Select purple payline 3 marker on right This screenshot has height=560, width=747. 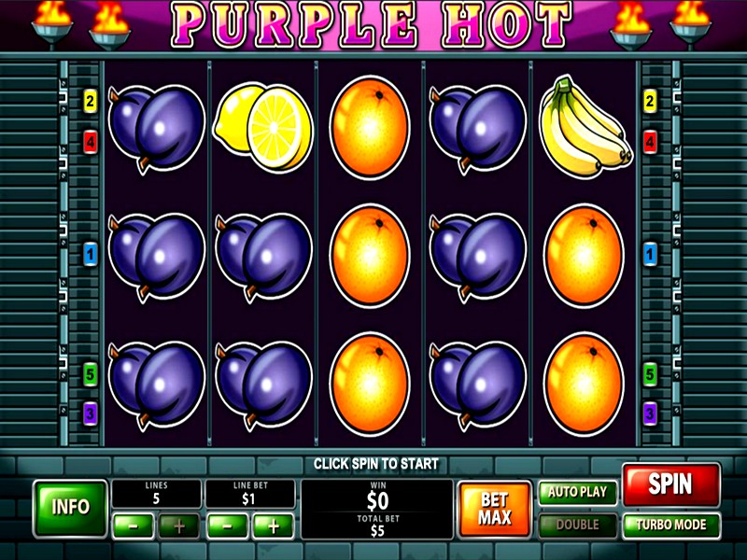click(x=650, y=413)
